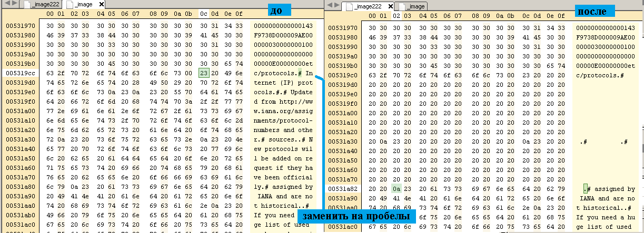This screenshot has width=644, height=233.
Task: Close the _image tab in left pane
Action: 102,5
